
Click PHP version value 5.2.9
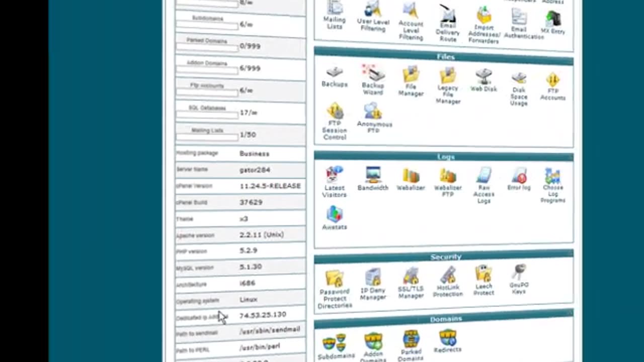(x=248, y=250)
